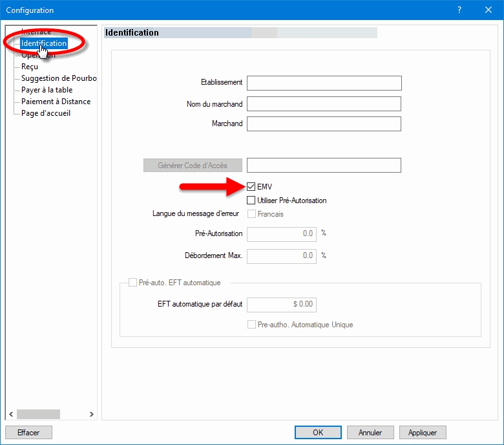Open the Reçu settings page
Image resolution: width=504 pixels, height=445 pixels.
pyautogui.click(x=30, y=67)
